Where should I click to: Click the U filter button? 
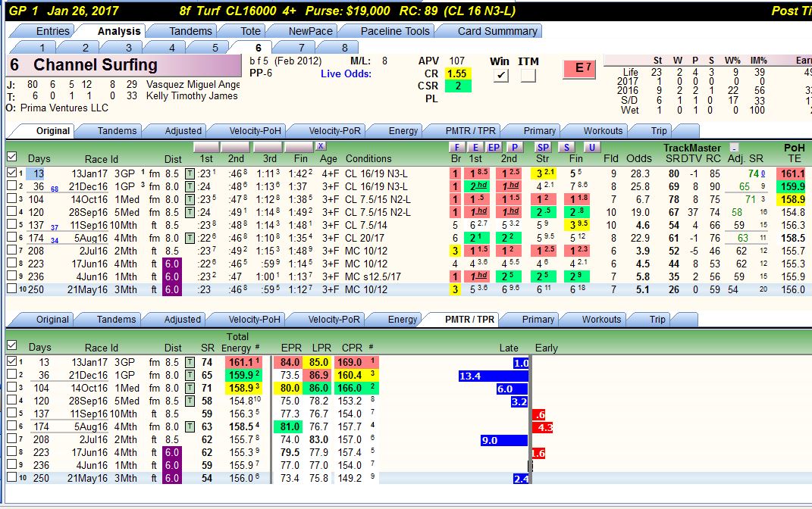[x=592, y=147]
